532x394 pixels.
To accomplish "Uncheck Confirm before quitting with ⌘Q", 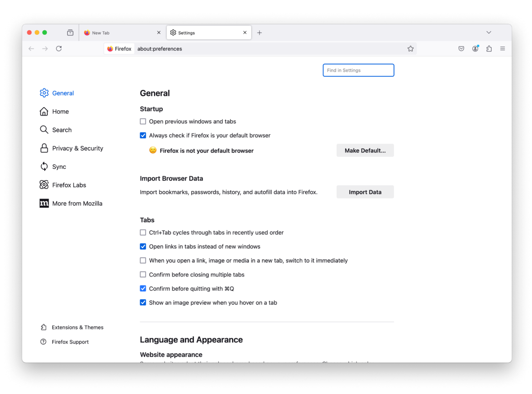I will pos(143,289).
